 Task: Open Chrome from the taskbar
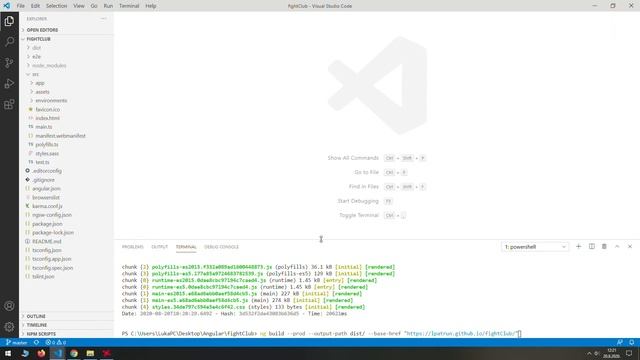74,353
